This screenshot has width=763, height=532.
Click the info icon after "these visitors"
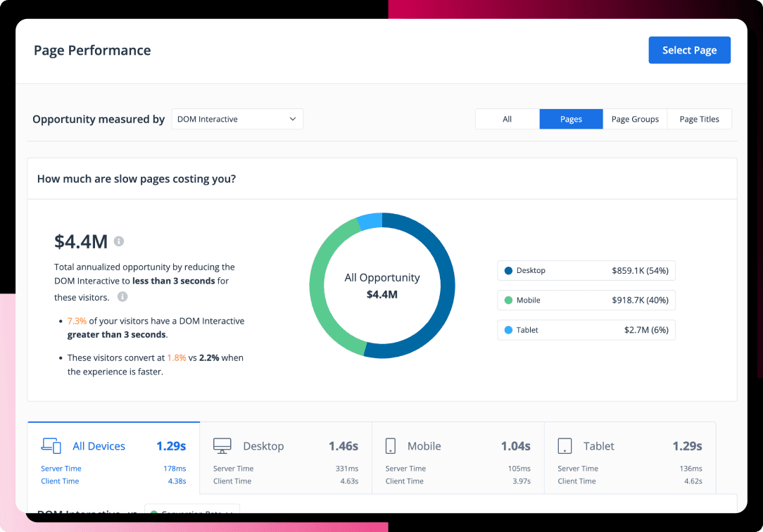[122, 297]
